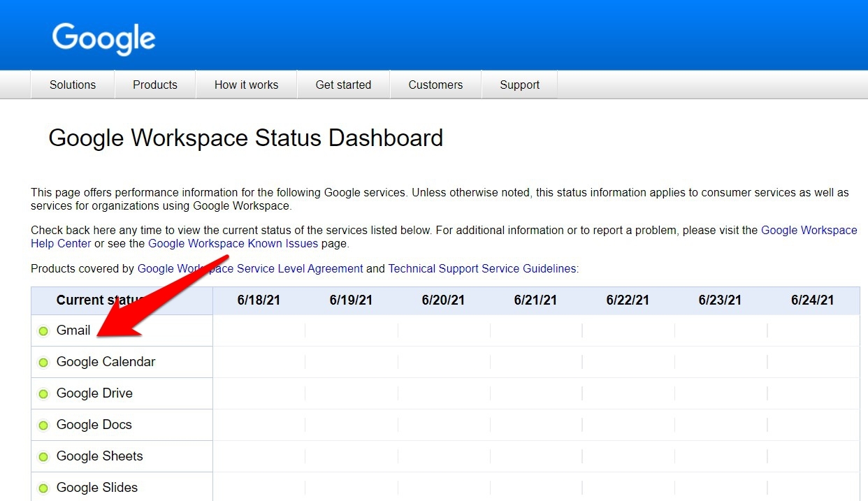This screenshot has height=501, width=868.
Task: Click the Google Calendar green status indicator
Action: (x=43, y=363)
